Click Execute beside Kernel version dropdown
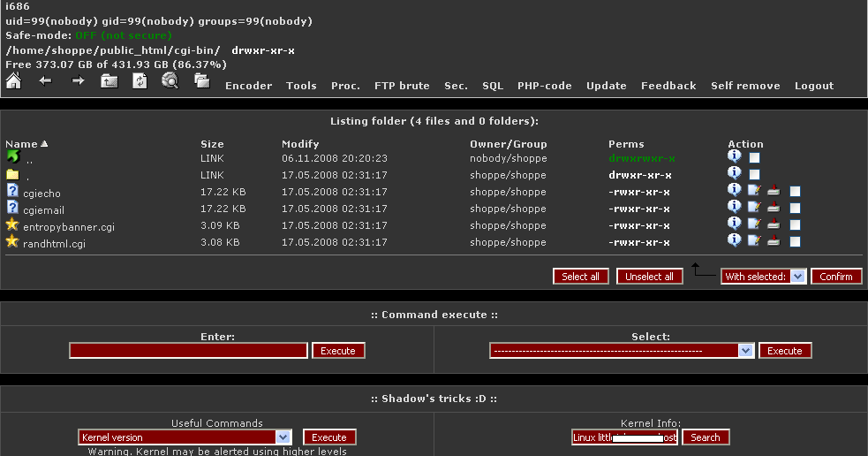The image size is (868, 456). 329,437
